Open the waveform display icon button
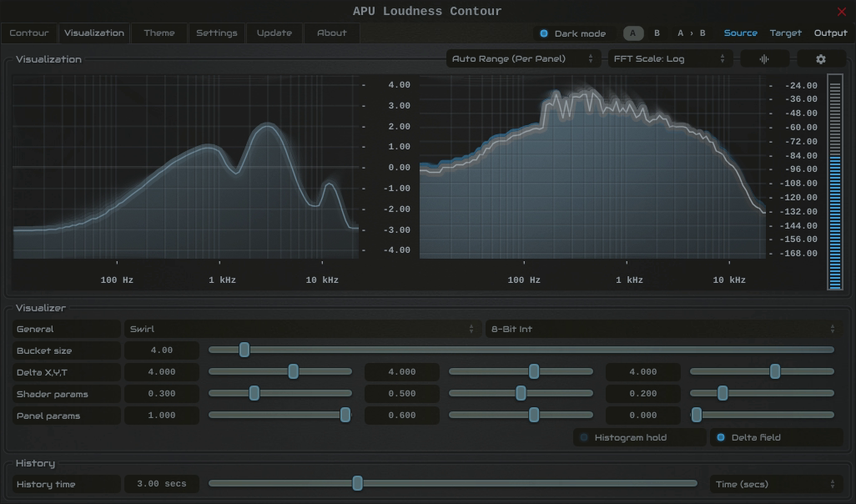This screenshot has width=856, height=504. click(764, 59)
